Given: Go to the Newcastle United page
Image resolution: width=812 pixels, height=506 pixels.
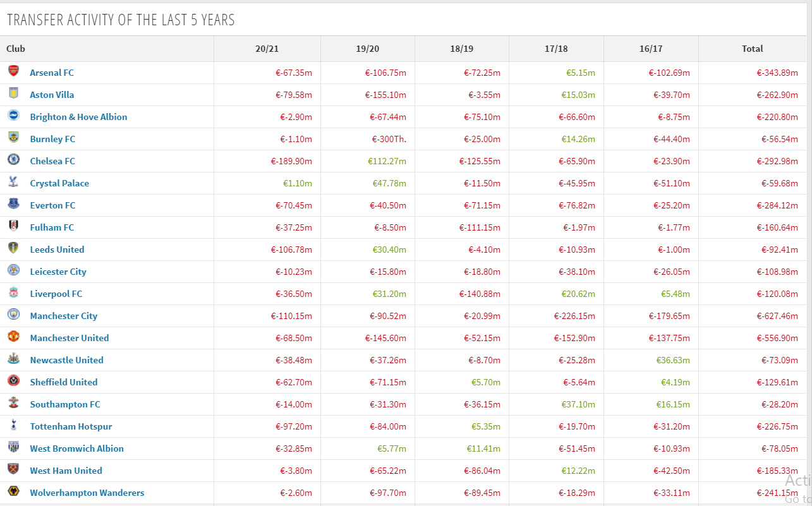Looking at the screenshot, I should coord(66,360).
